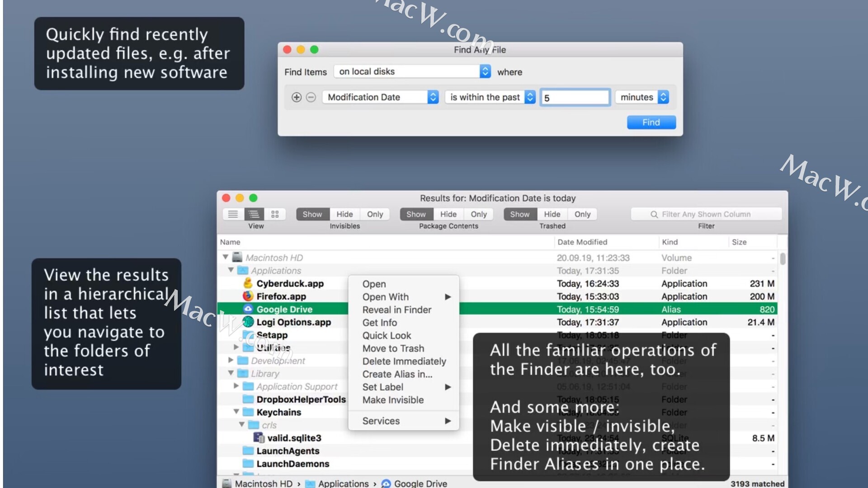The image size is (868, 488).
Task: Choose Make Invisible
Action: [404, 400]
